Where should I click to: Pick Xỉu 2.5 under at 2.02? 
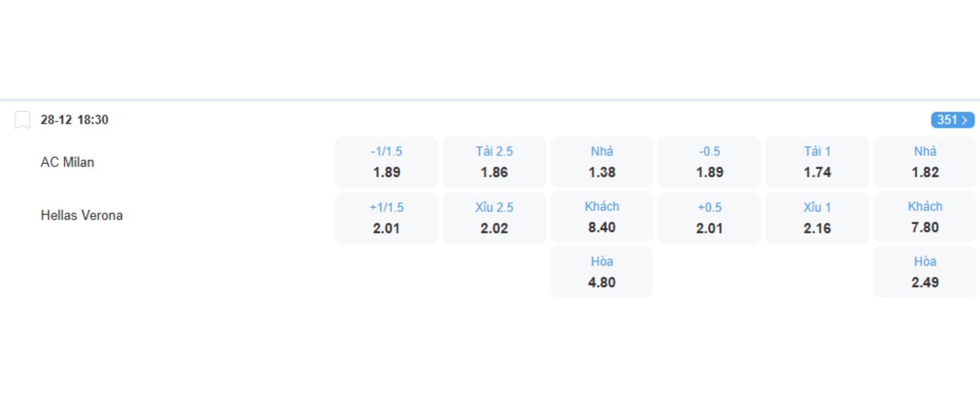pyautogui.click(x=494, y=218)
